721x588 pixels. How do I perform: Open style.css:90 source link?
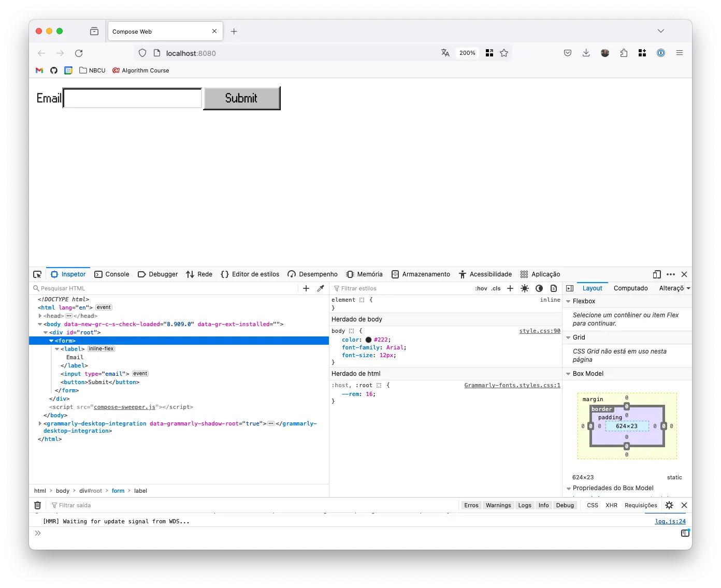(x=540, y=331)
